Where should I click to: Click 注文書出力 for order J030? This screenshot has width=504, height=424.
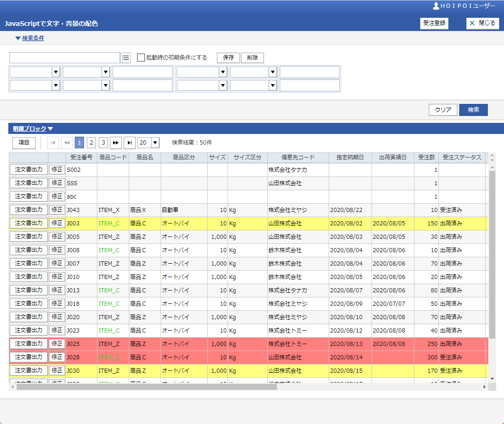tap(29, 370)
